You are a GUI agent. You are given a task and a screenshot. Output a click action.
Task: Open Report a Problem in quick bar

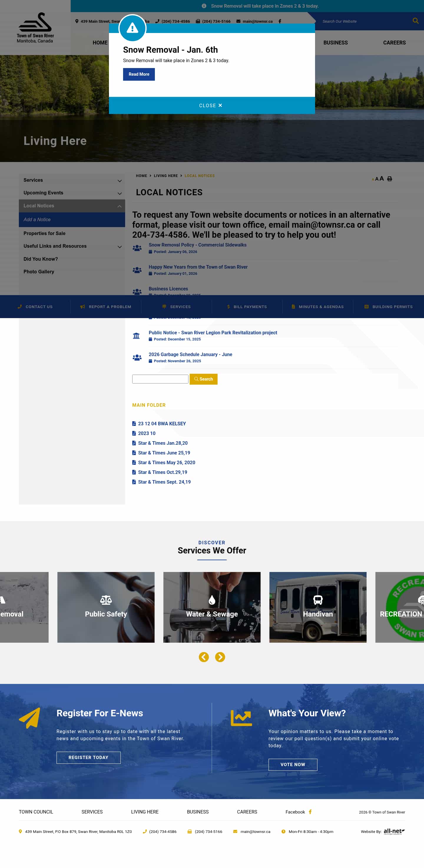tap(106, 307)
